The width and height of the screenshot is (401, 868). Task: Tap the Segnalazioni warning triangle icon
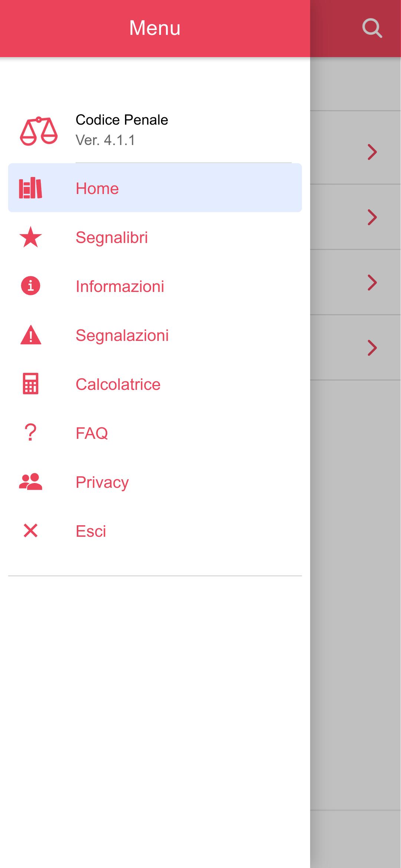(30, 335)
